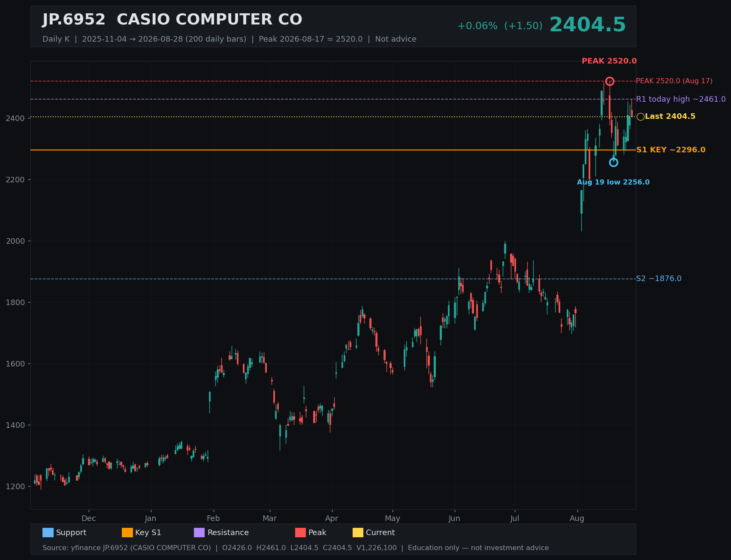731x560 pixels.
Task: Click the JP.6952 CASIO COMPUTER CO title
Action: (172, 20)
